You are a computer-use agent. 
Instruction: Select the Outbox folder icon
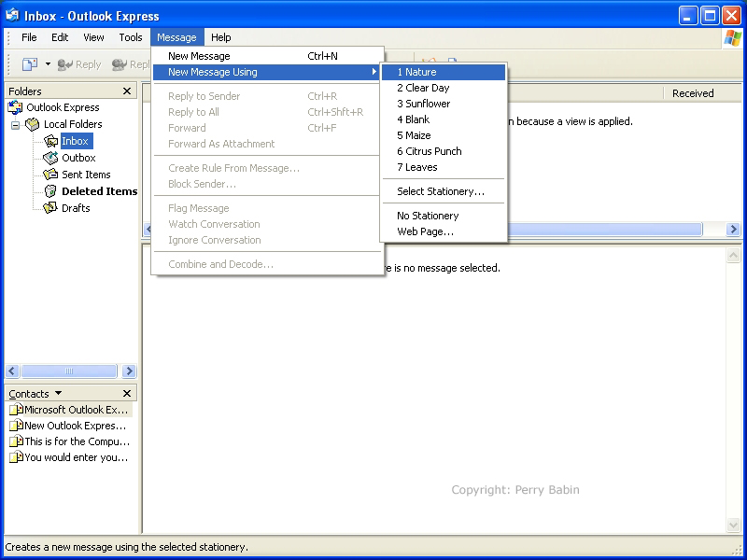coord(50,158)
